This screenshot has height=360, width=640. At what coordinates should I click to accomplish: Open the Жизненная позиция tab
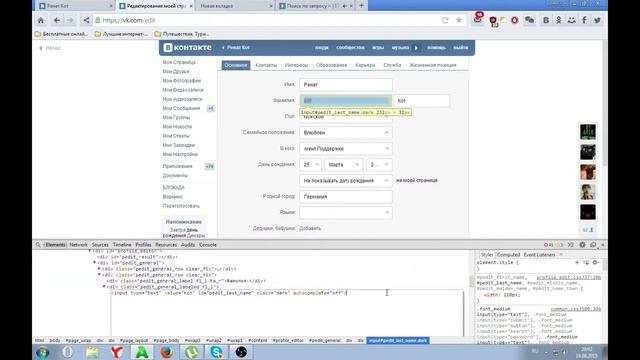pos(433,65)
